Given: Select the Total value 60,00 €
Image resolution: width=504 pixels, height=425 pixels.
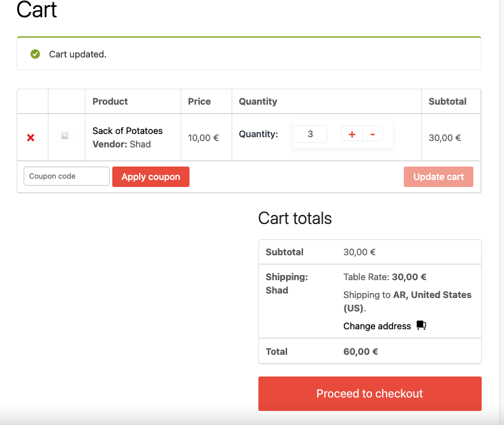Looking at the screenshot, I should pos(360,352).
